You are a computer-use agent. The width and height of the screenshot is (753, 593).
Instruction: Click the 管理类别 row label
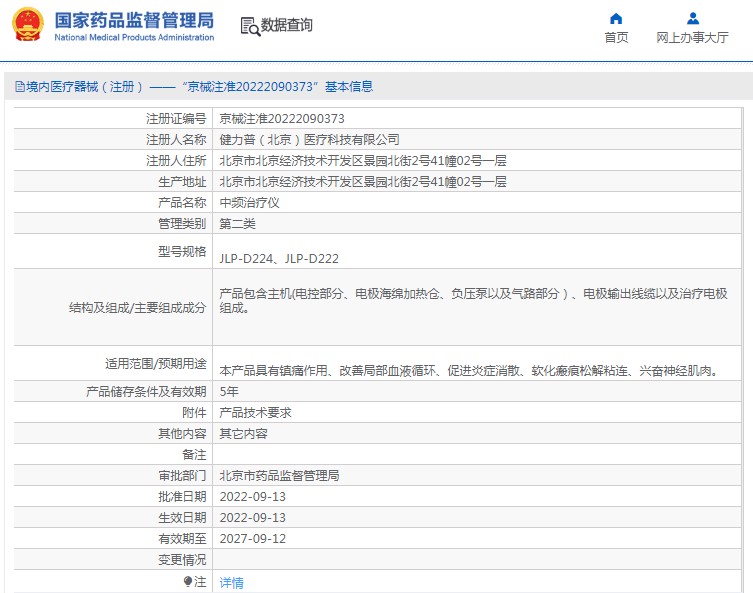coord(182,224)
